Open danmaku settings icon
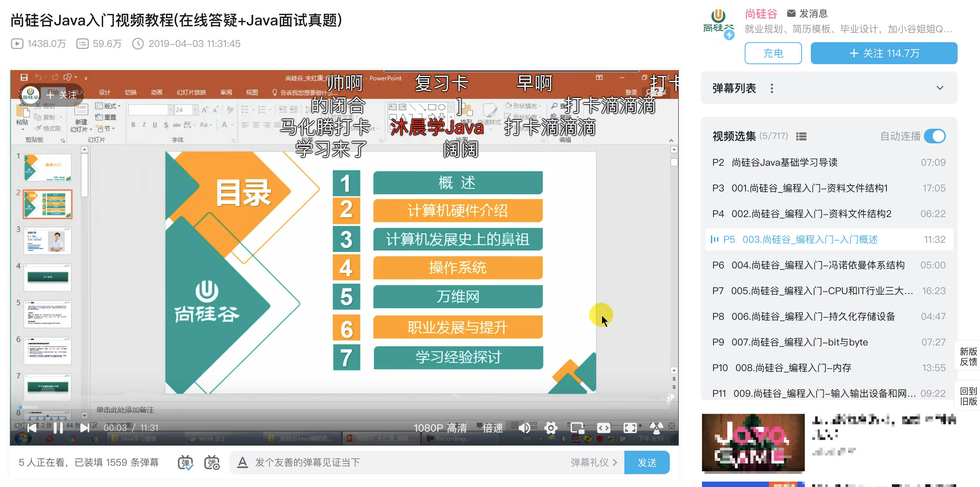 [x=212, y=463]
